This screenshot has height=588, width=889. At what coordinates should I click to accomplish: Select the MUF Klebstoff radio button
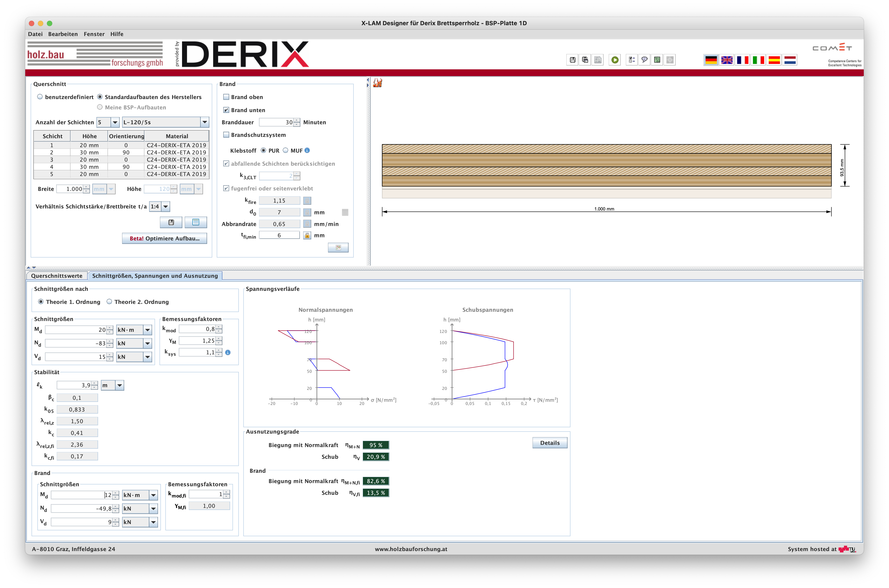click(x=286, y=150)
